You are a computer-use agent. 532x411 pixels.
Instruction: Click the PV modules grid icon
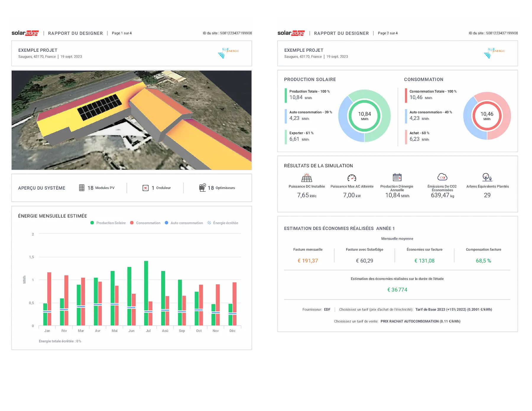click(82, 188)
